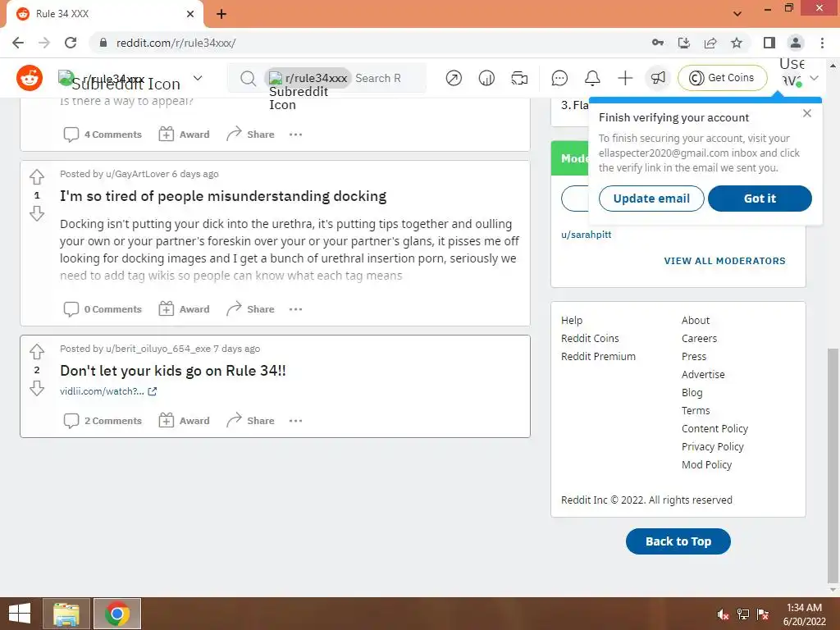Open the notifications bell
Image resolution: width=840 pixels, height=630 pixels.
tap(592, 78)
